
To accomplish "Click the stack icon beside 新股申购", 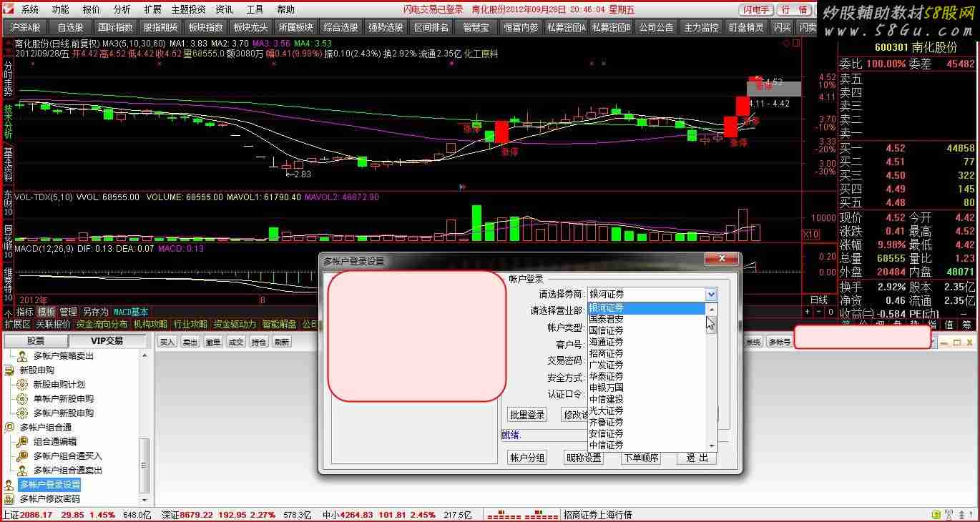I will click(x=9, y=370).
